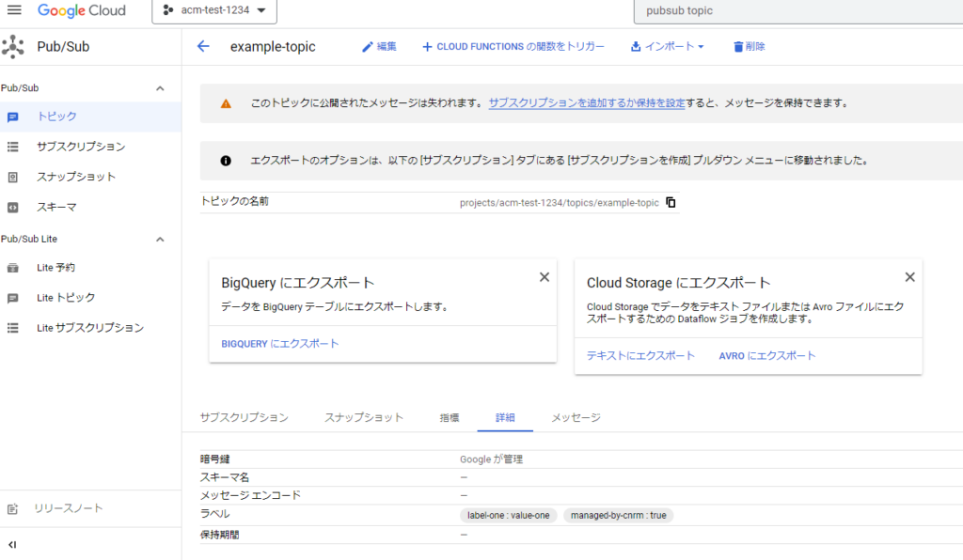Click the black info circle icon

[226, 161]
